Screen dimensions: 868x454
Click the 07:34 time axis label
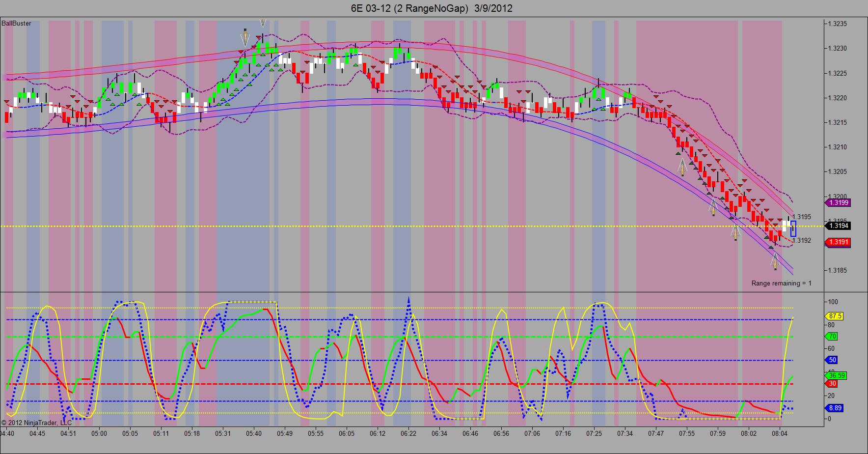[625, 433]
